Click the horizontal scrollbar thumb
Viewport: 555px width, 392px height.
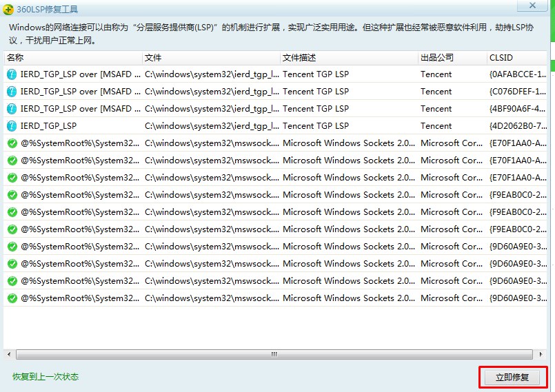(x=274, y=354)
